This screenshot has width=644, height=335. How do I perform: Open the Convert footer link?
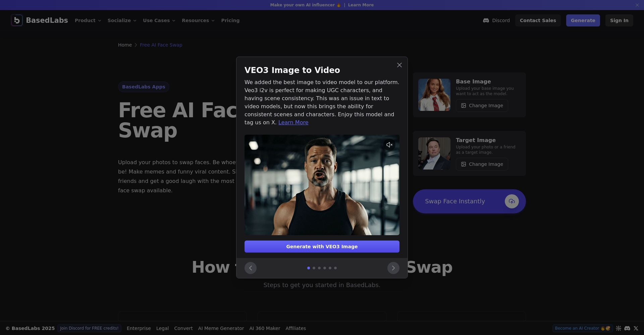pyautogui.click(x=183, y=328)
